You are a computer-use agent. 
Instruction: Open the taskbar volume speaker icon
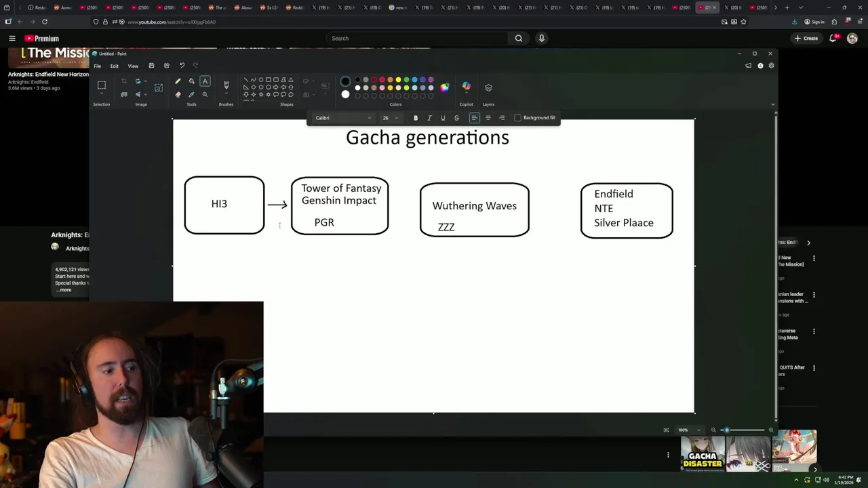click(x=826, y=480)
